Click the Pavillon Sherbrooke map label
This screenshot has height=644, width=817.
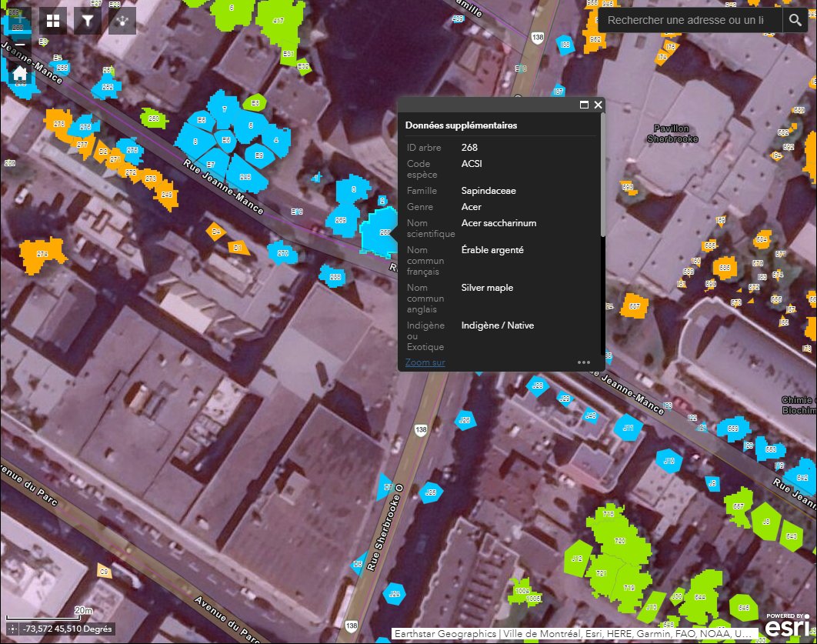672,133
